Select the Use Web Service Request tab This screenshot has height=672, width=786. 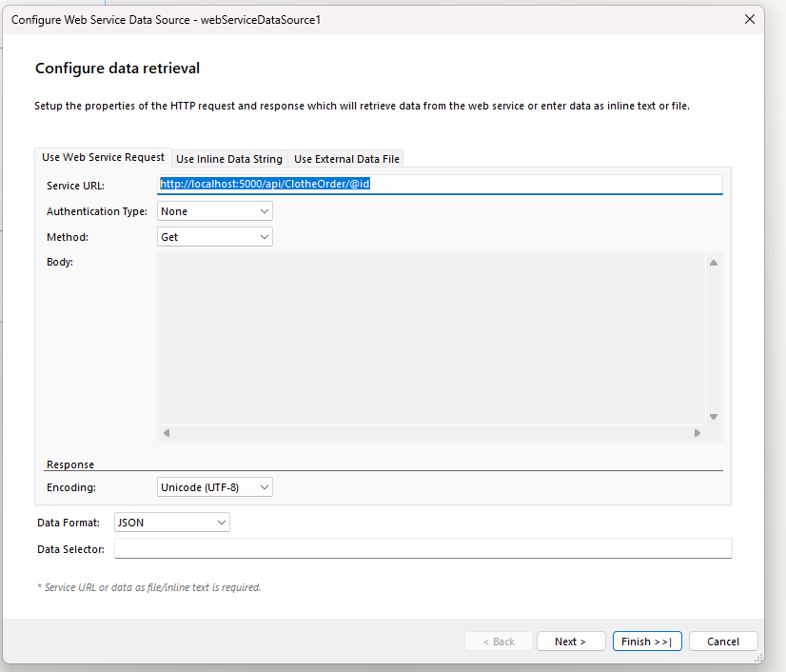click(x=103, y=157)
